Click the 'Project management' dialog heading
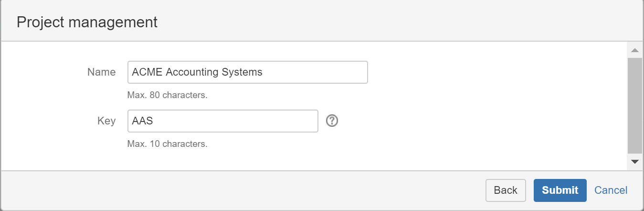 87,22
